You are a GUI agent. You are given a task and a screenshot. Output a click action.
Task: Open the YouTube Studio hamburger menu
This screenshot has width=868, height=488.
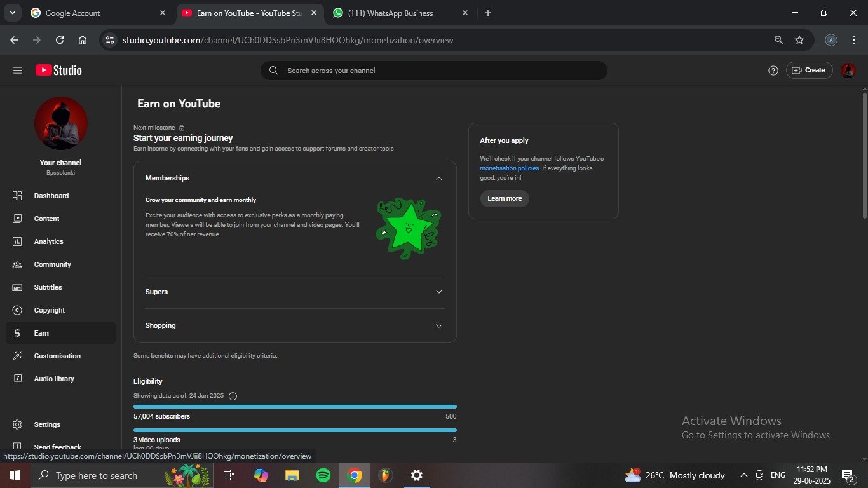point(17,71)
